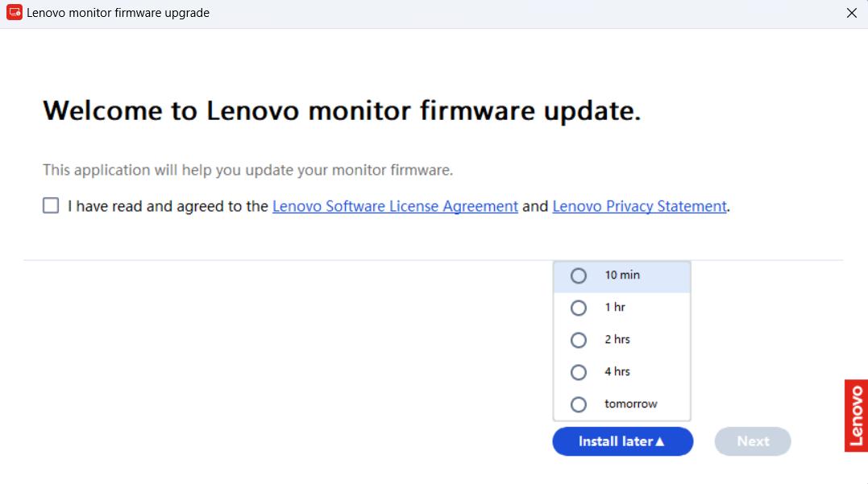This screenshot has height=484, width=868.
Task: Click the Lenovo app icon in title bar
Action: pyautogui.click(x=14, y=13)
